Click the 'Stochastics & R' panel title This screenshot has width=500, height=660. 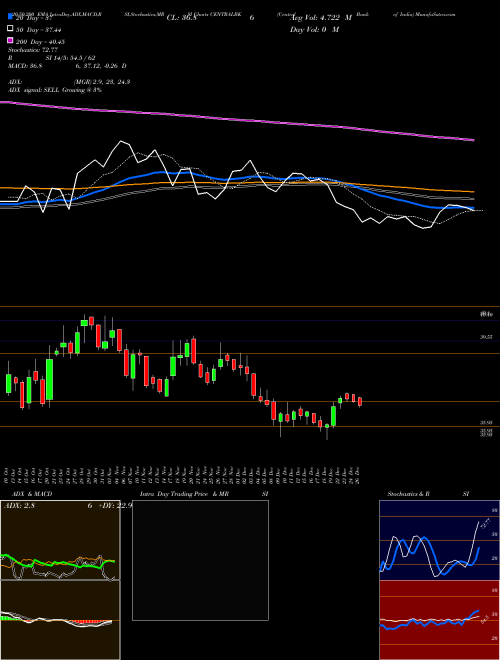[x=408, y=494]
